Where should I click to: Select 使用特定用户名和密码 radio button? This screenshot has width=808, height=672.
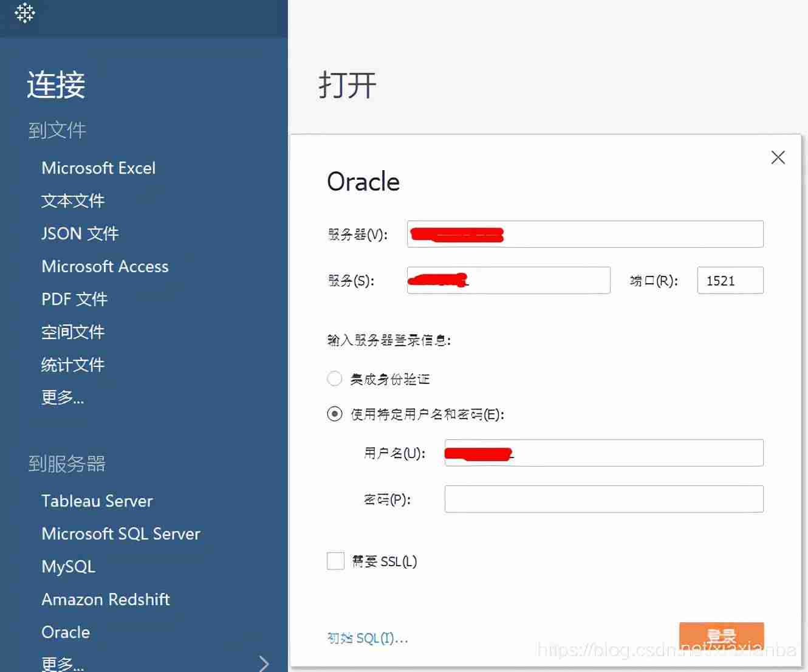335,414
